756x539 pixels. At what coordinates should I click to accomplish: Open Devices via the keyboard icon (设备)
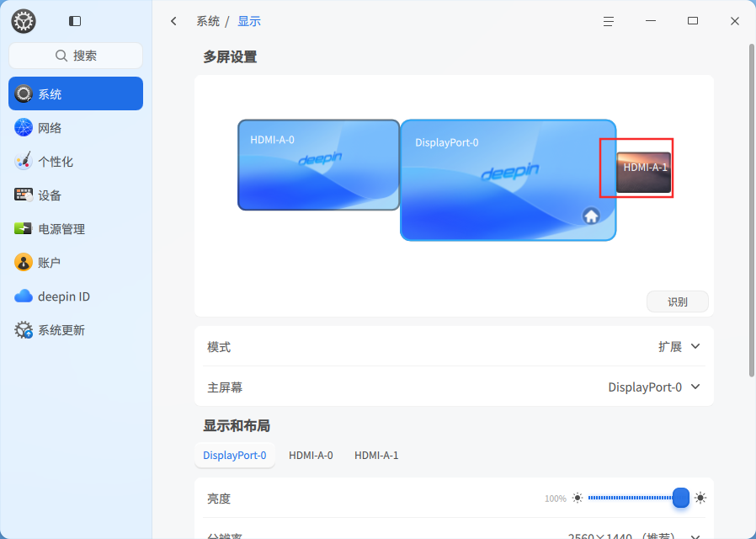[x=23, y=195]
